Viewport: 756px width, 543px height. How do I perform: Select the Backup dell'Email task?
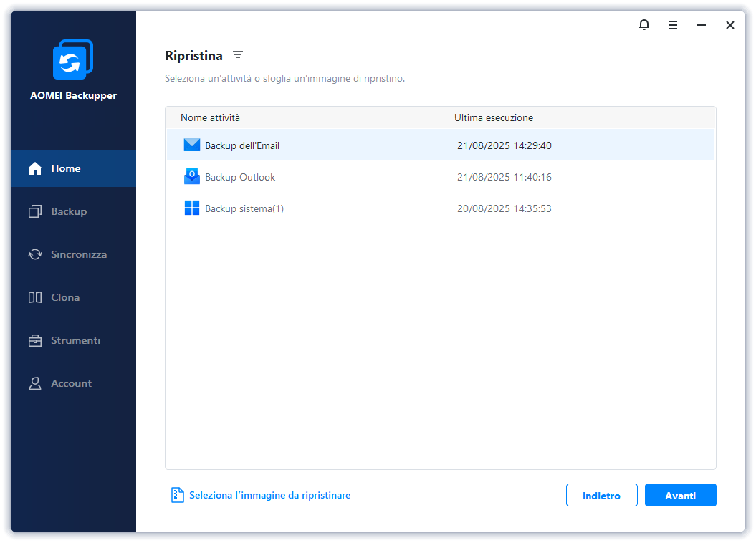440,145
